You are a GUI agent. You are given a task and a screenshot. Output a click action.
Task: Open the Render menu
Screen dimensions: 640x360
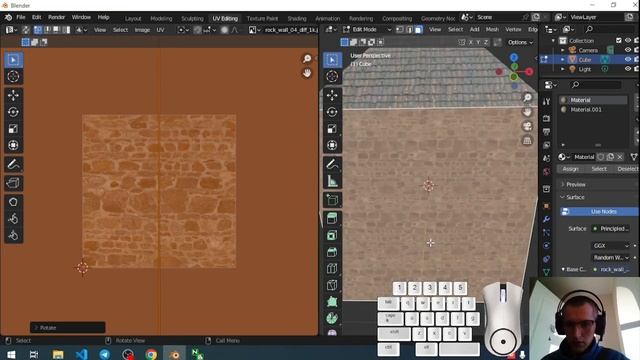[x=56, y=17]
